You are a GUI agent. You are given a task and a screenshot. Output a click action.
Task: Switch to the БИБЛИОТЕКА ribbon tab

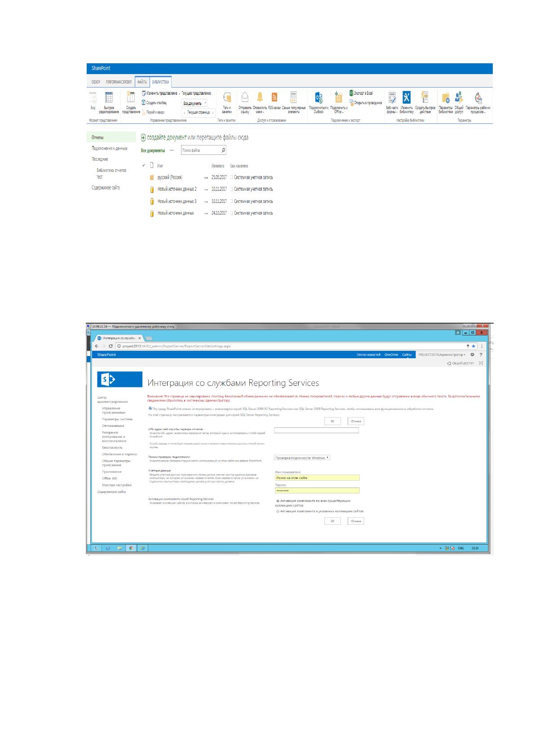pyautogui.click(x=160, y=82)
